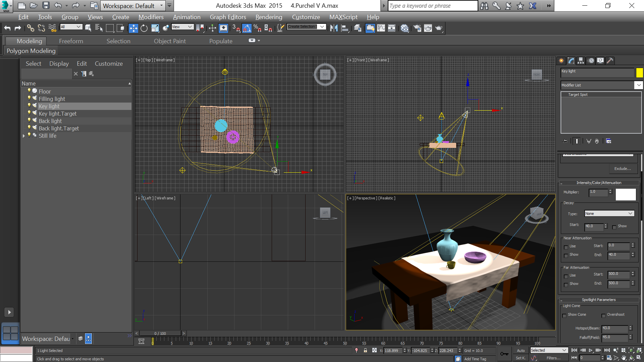Enable Show Cone checkbox
The image size is (644, 362).
(564, 315)
